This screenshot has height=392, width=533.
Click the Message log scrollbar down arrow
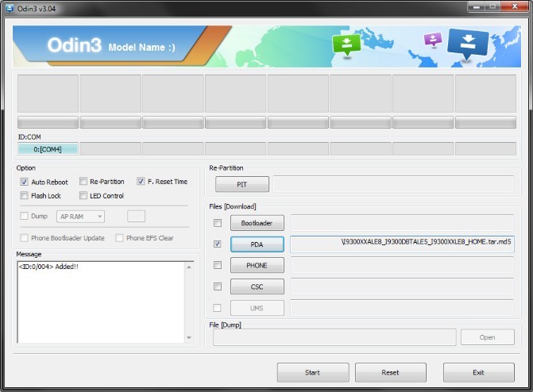(x=188, y=337)
